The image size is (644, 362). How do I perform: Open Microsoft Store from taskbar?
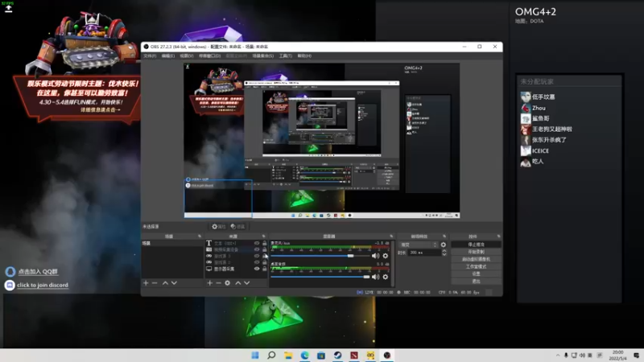[321, 355]
